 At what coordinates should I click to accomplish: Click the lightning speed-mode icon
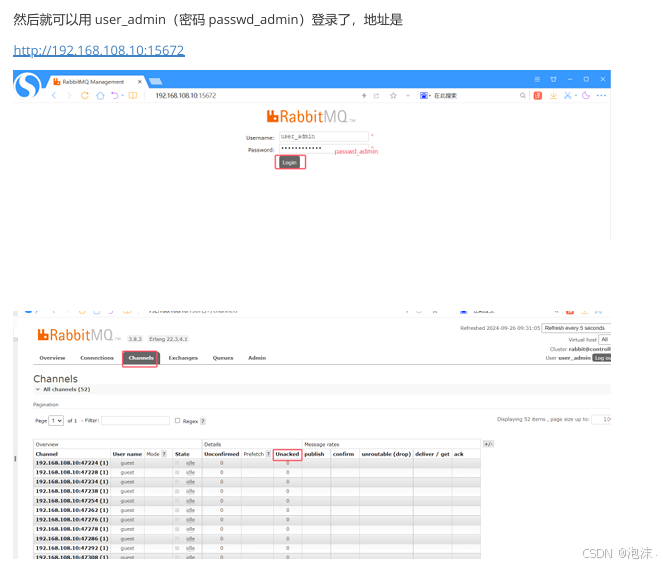pyautogui.click(x=364, y=96)
